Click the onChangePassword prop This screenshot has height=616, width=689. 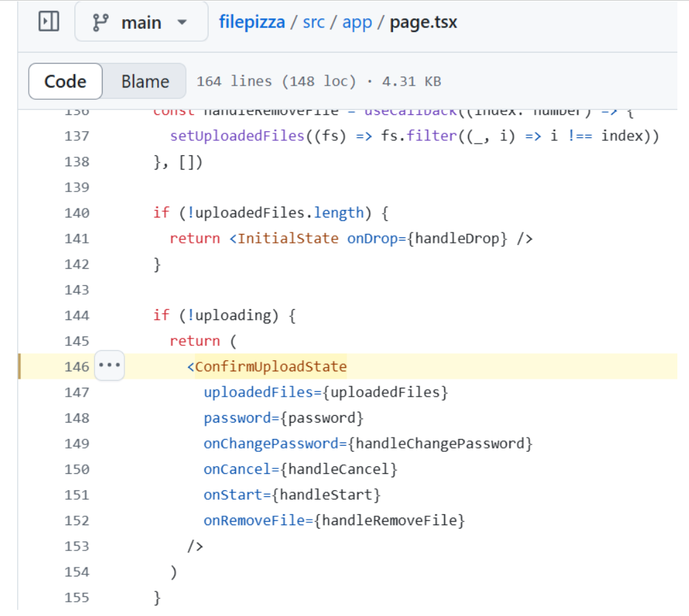point(271,444)
